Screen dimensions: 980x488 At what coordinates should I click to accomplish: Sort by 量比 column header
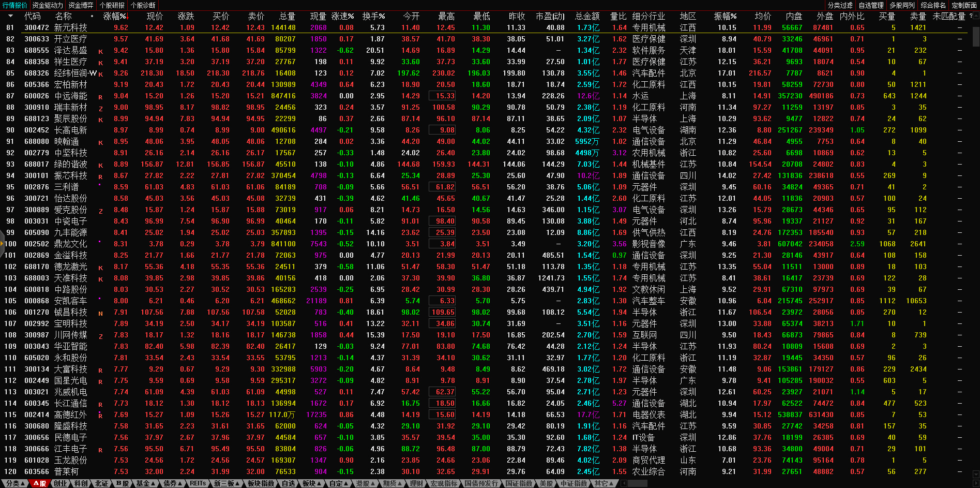point(618,16)
